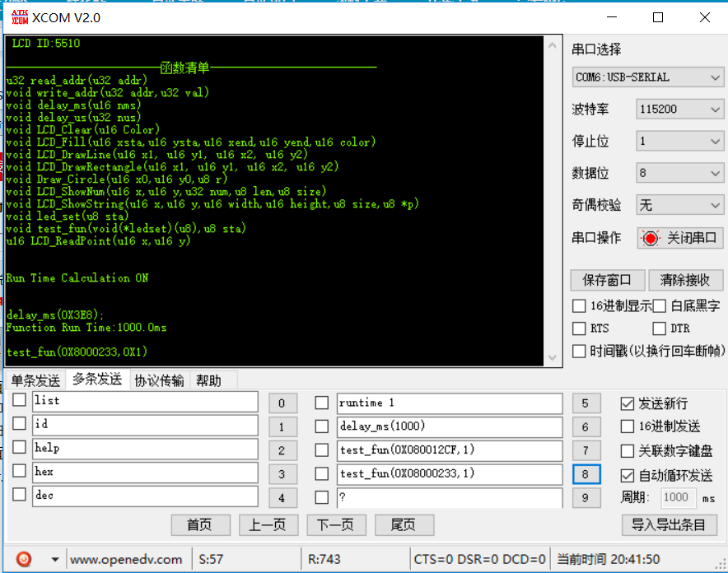Click send button 7 for test_fun(0X080012CF,1)

pos(586,450)
